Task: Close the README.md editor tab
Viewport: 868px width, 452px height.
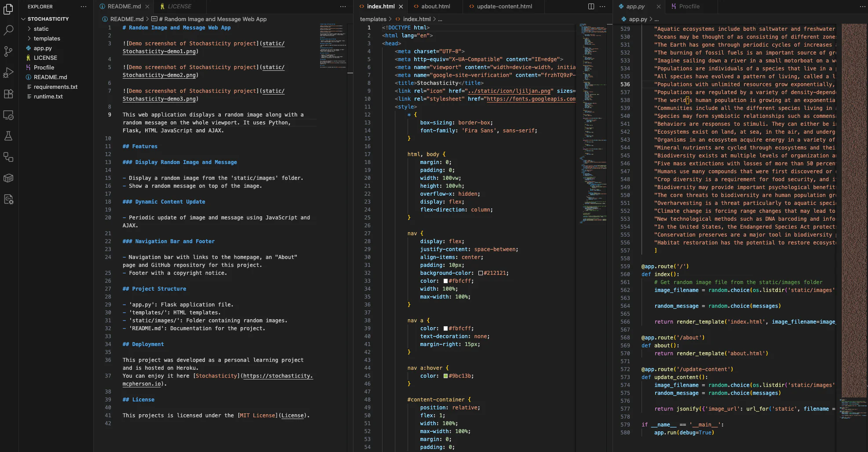Action: [x=147, y=7]
